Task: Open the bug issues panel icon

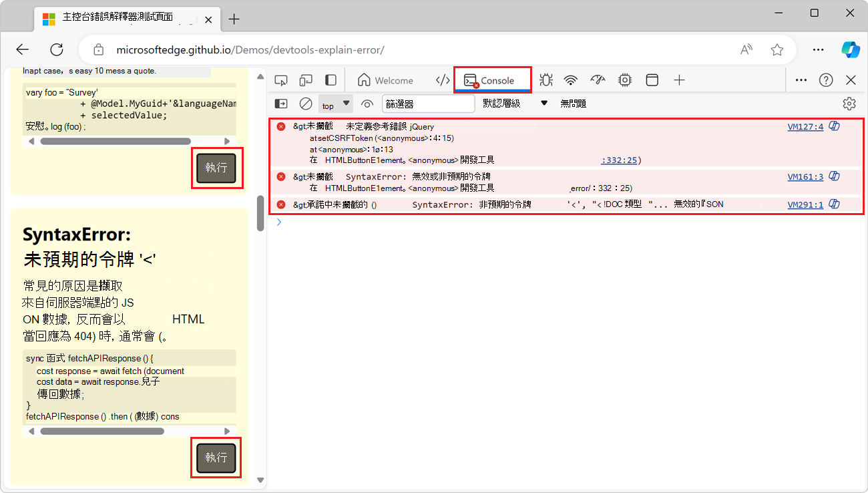Action: [546, 79]
